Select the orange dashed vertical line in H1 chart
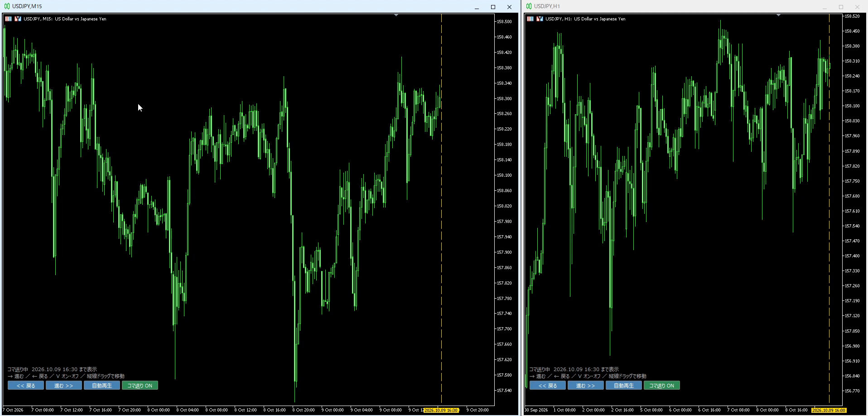Viewport: 868px width, 416px height. (829, 208)
